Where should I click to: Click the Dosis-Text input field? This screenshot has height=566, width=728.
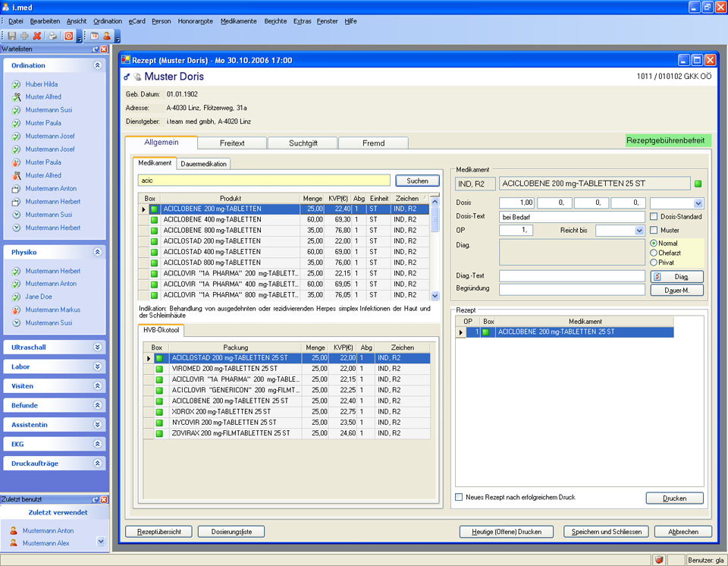click(572, 217)
